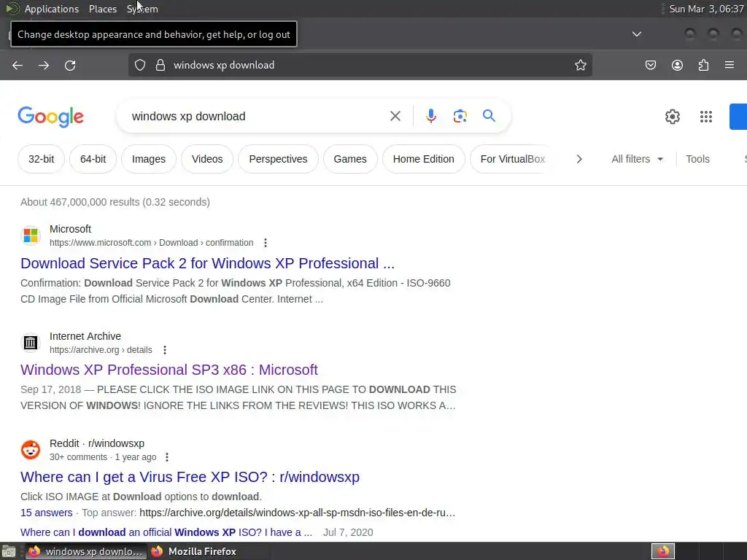The width and height of the screenshot is (747, 560).
Task: Apply the Games filter chip
Action: click(350, 159)
